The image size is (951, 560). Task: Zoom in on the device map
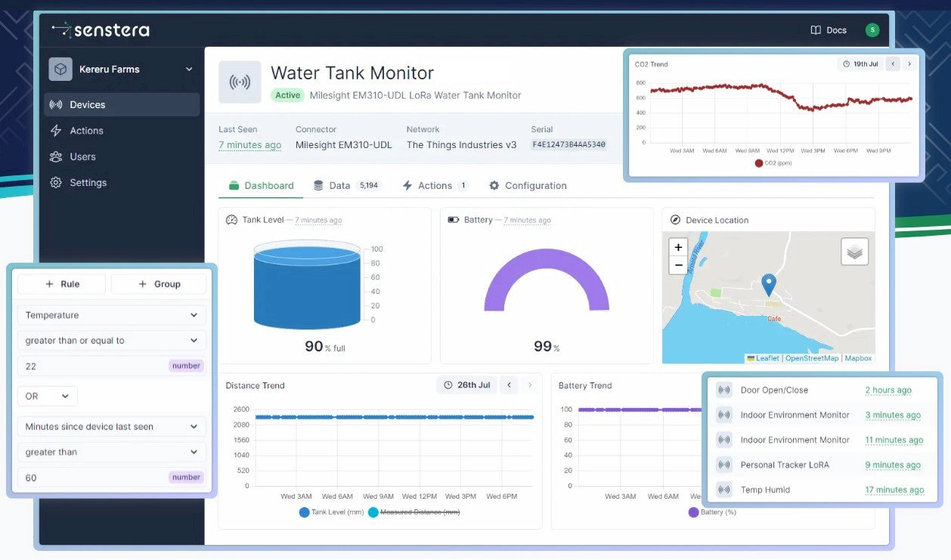678,247
